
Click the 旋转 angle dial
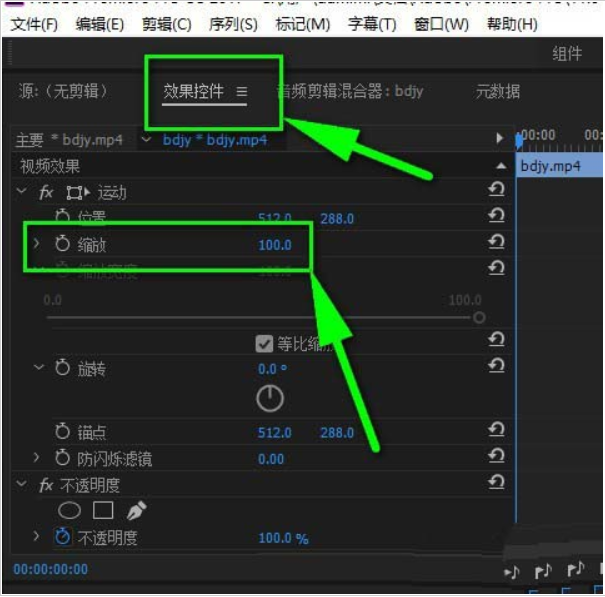pos(270,399)
